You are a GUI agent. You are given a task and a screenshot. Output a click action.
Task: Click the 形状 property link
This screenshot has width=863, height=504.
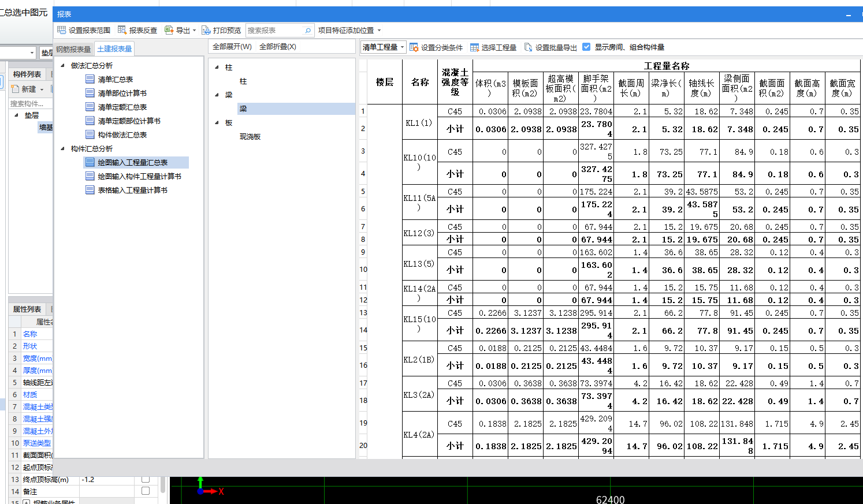pos(30,346)
